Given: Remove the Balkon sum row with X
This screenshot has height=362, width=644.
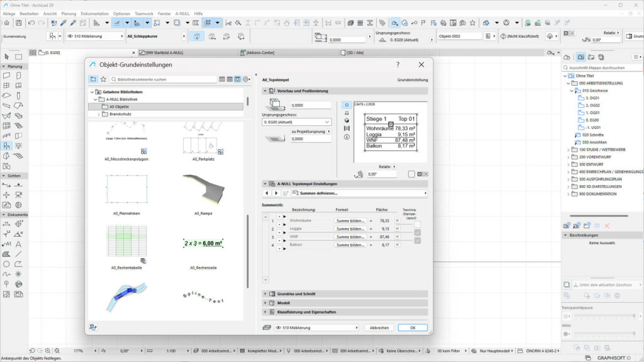Looking at the screenshot, I should [x=397, y=244].
